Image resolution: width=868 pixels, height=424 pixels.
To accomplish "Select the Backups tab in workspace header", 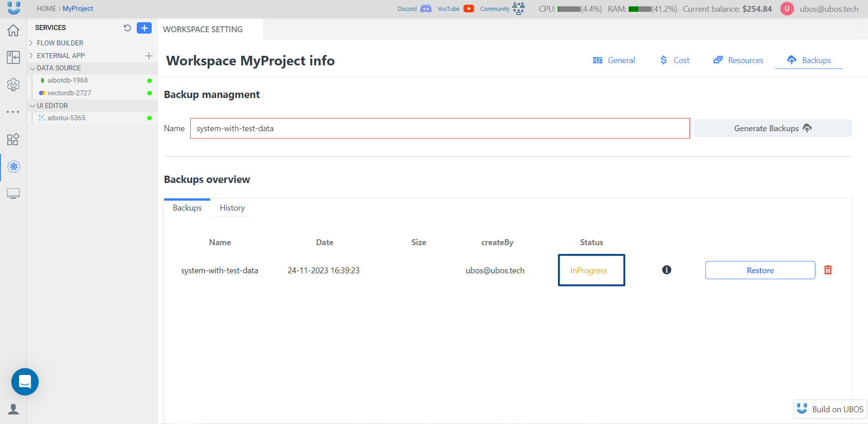I will [809, 60].
